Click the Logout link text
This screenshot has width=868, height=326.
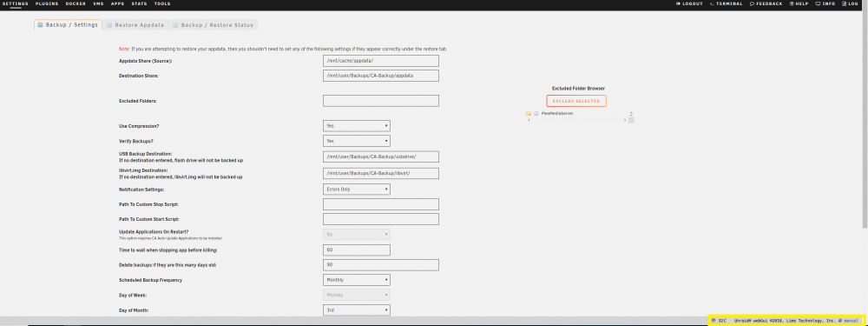coord(693,3)
